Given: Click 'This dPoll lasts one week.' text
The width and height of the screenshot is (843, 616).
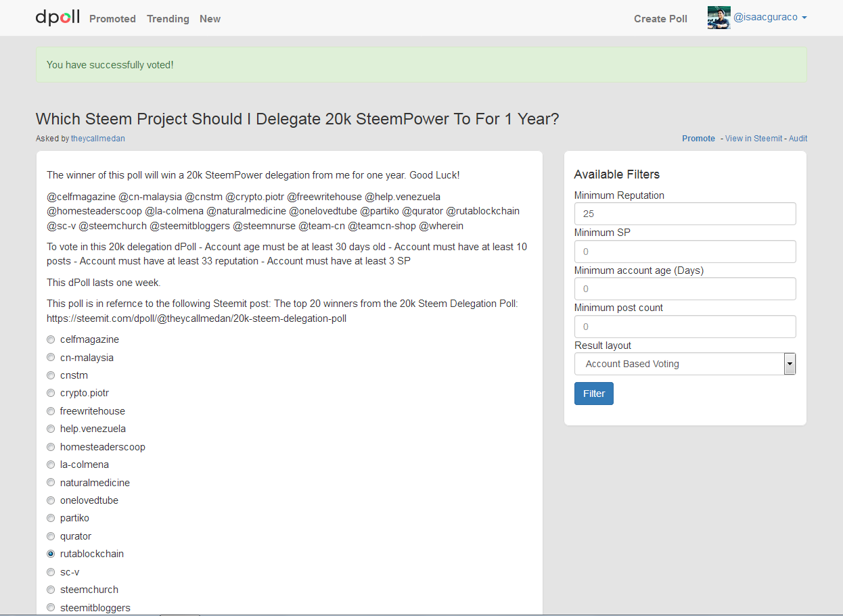Looking at the screenshot, I should pos(104,283).
